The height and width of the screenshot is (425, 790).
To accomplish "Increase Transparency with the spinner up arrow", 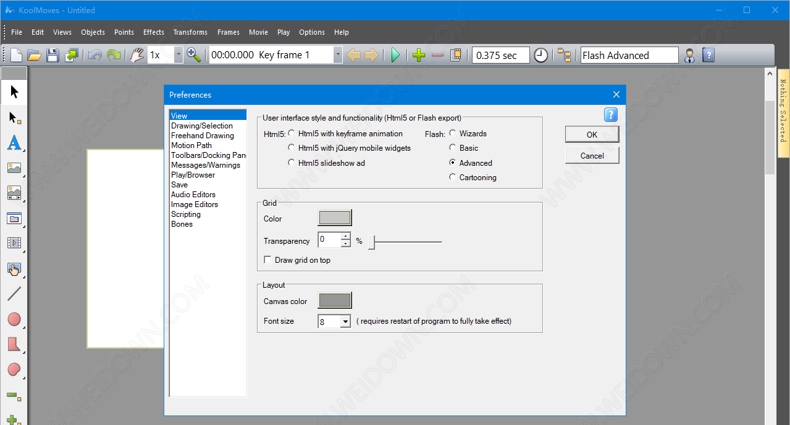I will point(345,236).
